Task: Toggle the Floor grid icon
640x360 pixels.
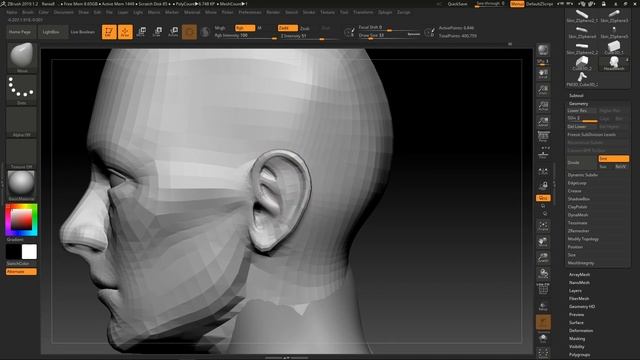Action: click(x=543, y=153)
